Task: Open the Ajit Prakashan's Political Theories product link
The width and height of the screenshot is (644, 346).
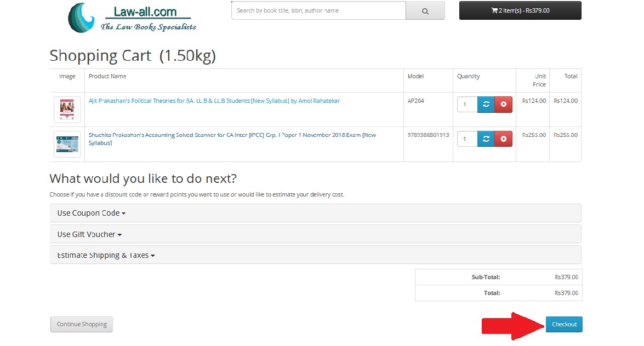Action: [x=214, y=101]
